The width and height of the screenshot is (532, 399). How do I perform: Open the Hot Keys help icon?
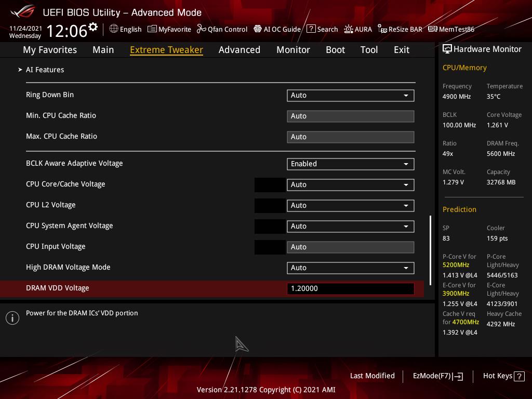tap(518, 376)
